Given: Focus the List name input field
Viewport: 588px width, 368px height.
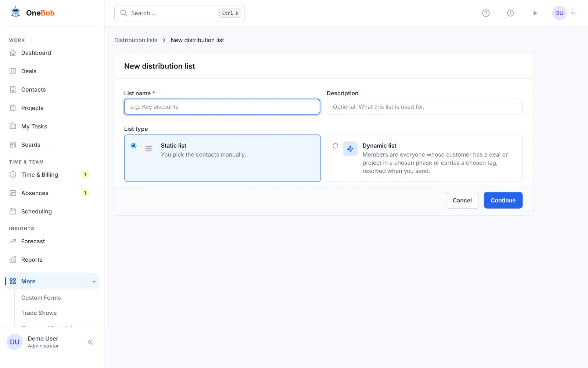Looking at the screenshot, I should pos(222,107).
